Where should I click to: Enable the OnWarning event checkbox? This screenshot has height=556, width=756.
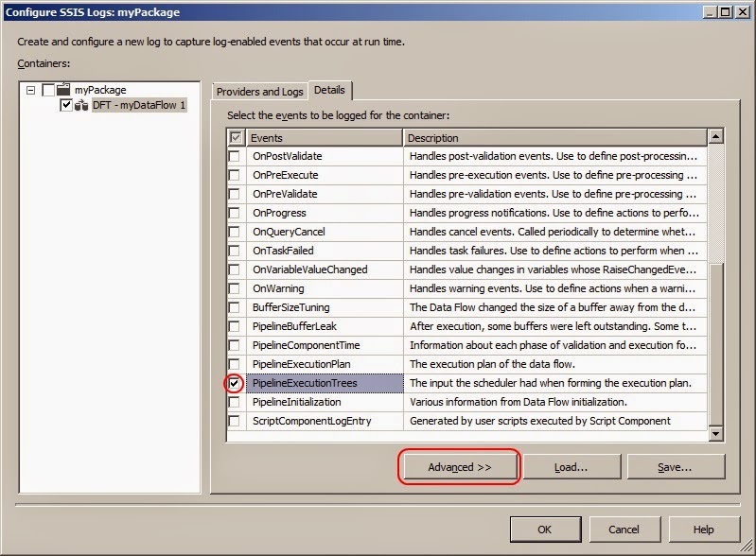tap(234, 288)
